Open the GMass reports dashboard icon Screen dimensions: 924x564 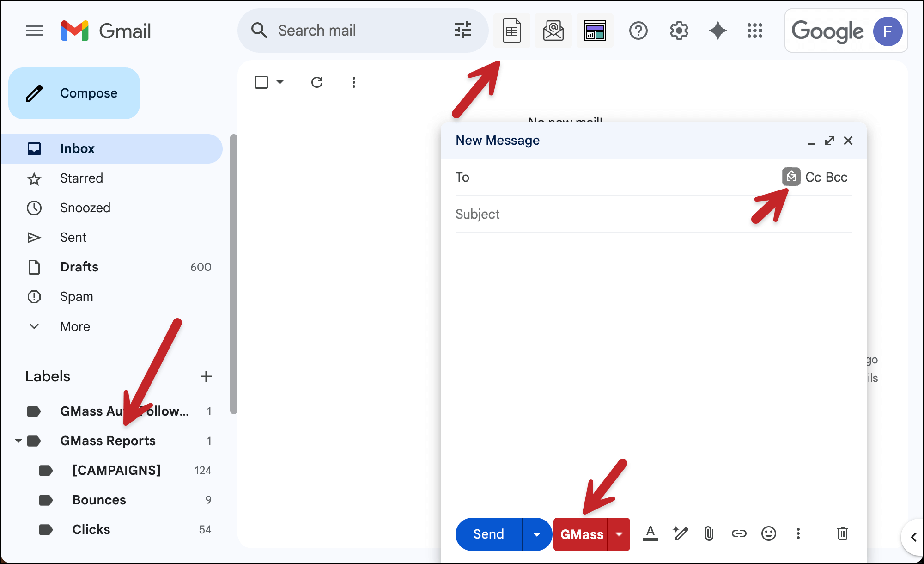click(x=595, y=31)
